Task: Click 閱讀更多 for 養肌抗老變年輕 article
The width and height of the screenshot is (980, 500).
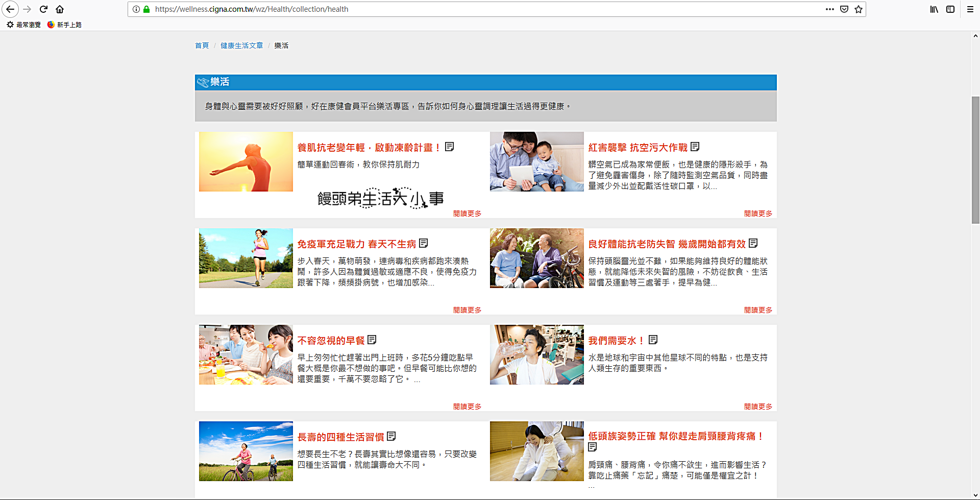Action: pyautogui.click(x=467, y=213)
